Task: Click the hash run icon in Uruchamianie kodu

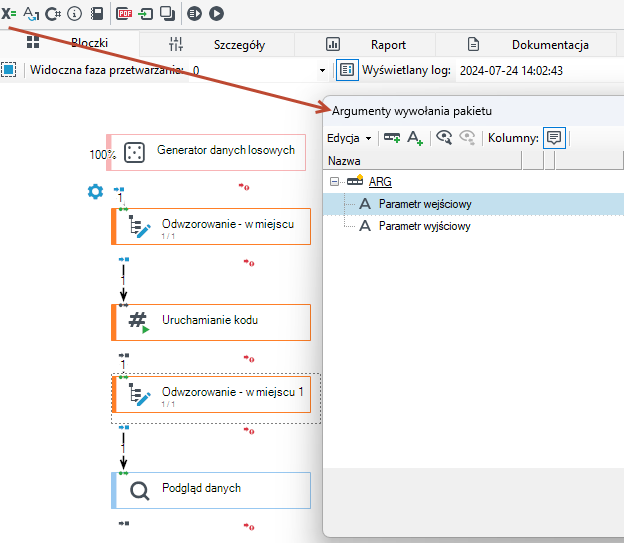Action: (138, 322)
